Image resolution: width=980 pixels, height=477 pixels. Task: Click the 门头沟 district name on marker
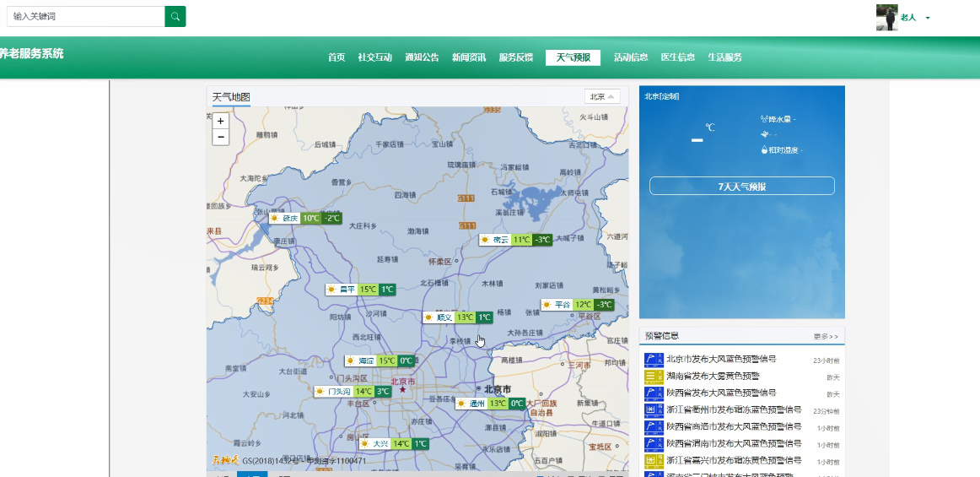tap(339, 392)
